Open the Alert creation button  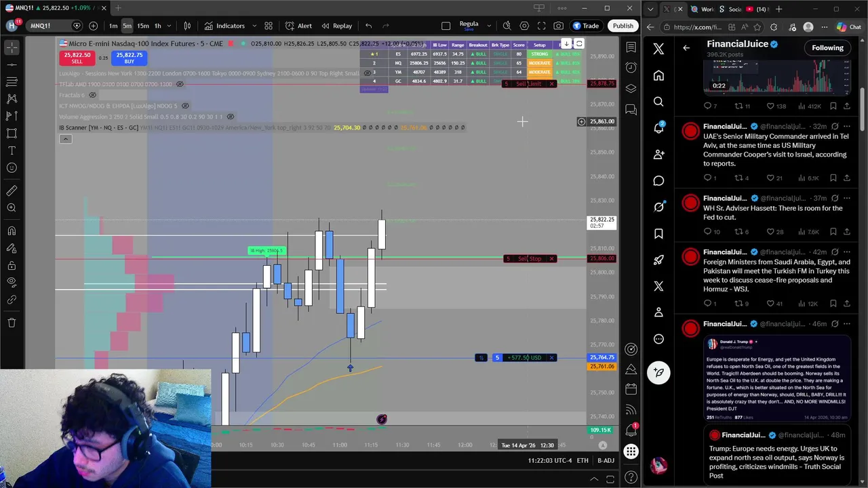[x=298, y=26]
